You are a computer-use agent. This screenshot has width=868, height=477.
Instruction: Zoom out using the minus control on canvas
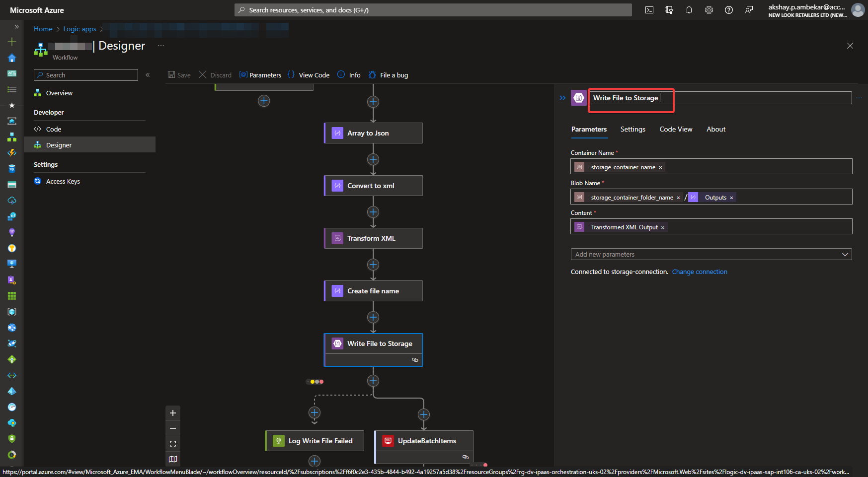pyautogui.click(x=173, y=428)
